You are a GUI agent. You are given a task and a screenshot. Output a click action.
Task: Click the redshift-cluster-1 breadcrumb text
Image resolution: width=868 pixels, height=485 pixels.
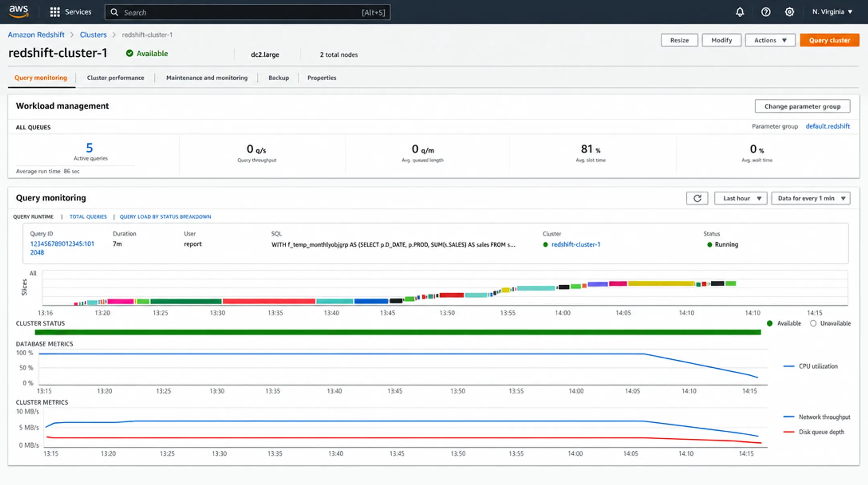147,35
